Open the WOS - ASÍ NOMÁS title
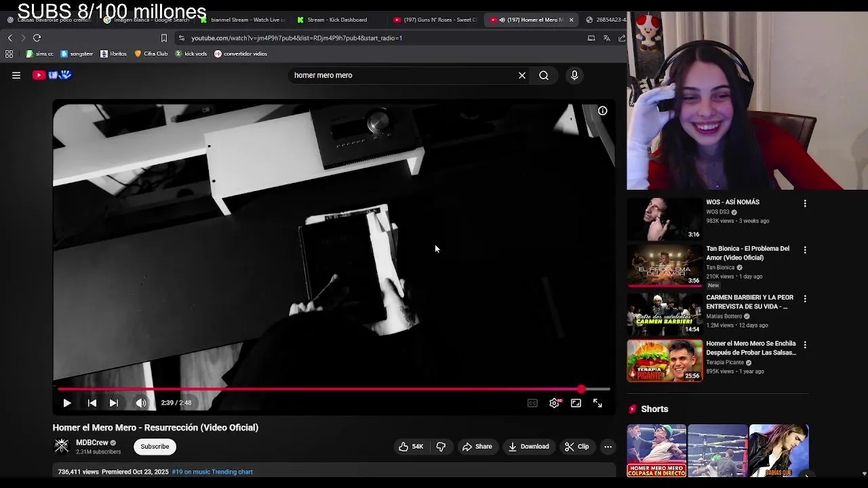This screenshot has width=868, height=488. coord(732,202)
